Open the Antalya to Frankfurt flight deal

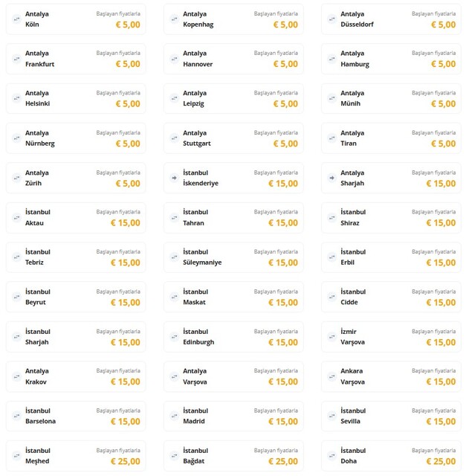click(x=75, y=59)
